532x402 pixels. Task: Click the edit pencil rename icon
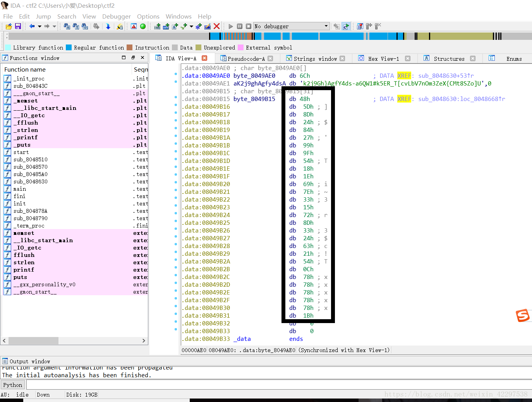point(208,26)
